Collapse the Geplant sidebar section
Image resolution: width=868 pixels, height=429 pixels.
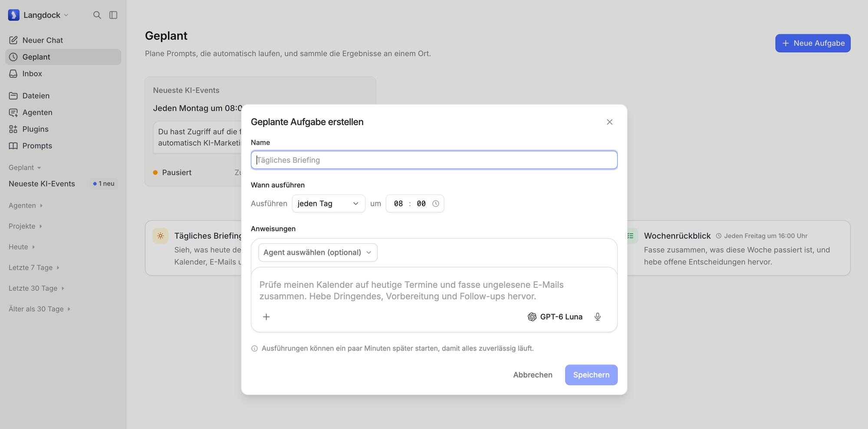[25, 167]
